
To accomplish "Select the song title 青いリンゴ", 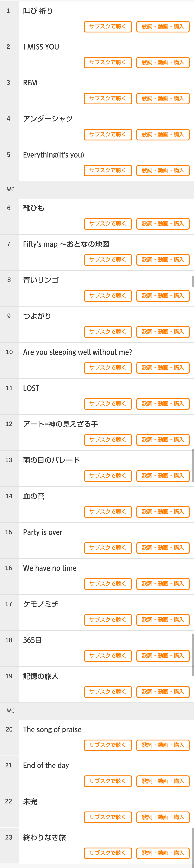I will 41,280.
